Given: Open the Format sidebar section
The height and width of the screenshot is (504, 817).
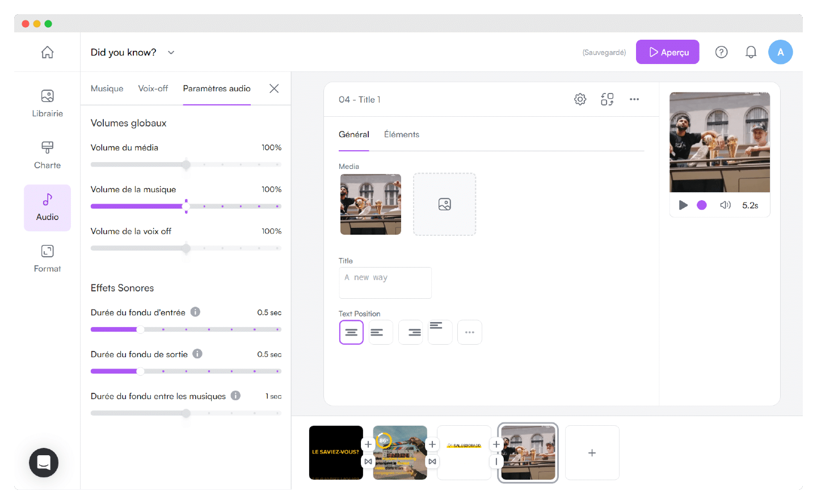Looking at the screenshot, I should click(x=47, y=259).
